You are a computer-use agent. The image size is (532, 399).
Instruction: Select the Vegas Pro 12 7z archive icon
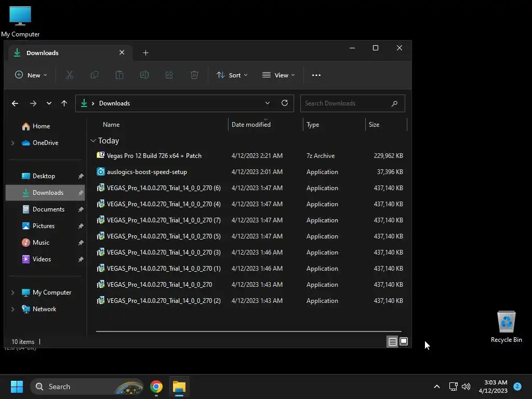tap(100, 155)
